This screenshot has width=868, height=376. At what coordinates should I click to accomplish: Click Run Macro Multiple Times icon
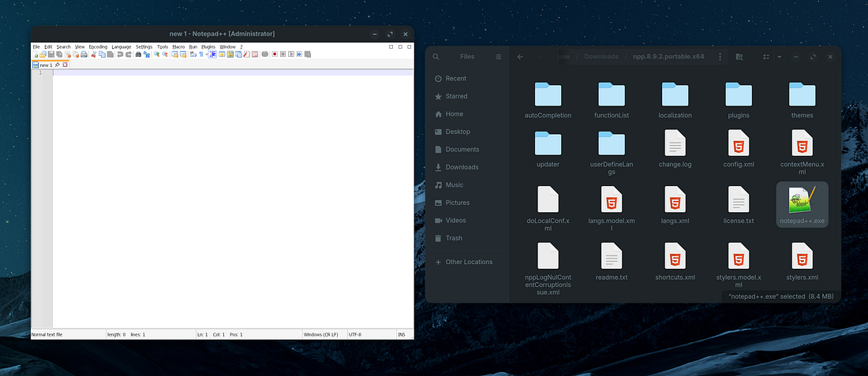(x=299, y=54)
